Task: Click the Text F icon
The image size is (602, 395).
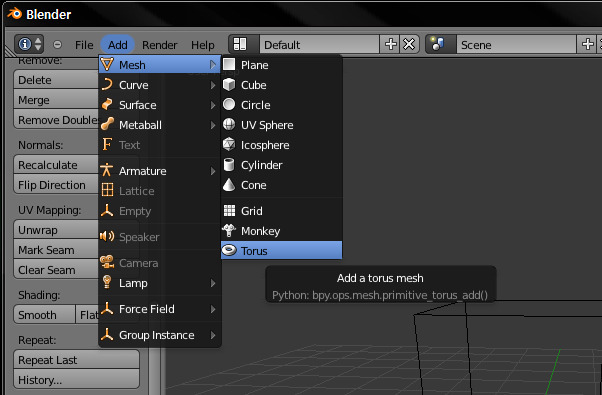Action: point(107,144)
